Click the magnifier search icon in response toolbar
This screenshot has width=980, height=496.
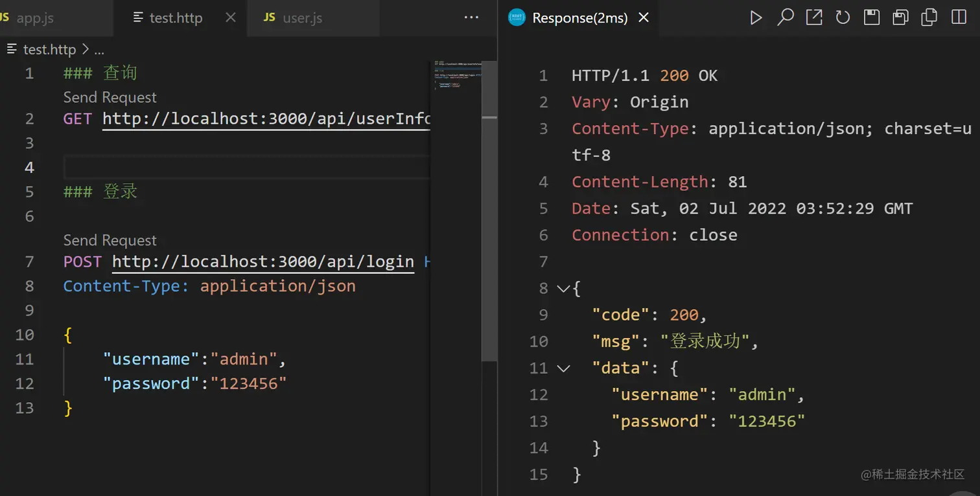pos(785,17)
